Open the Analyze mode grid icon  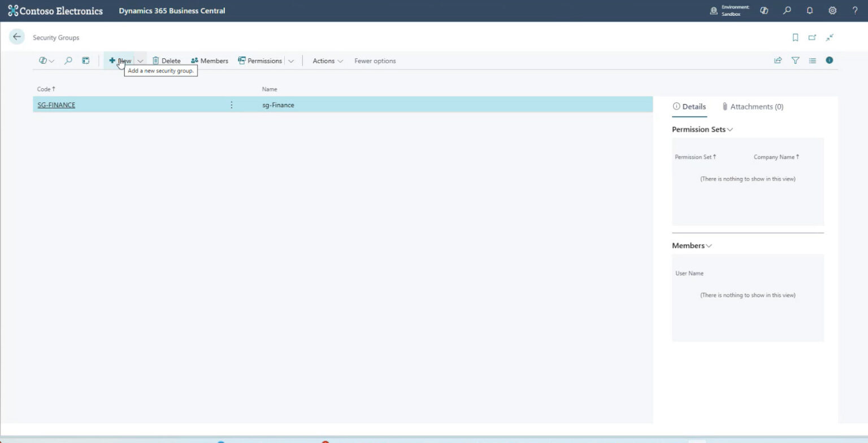(x=85, y=60)
